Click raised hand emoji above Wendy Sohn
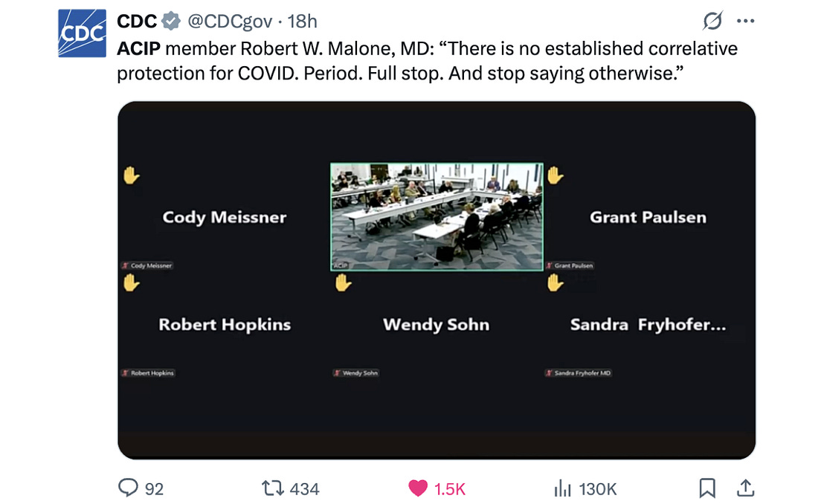The width and height of the screenshot is (818, 504). coord(342,282)
